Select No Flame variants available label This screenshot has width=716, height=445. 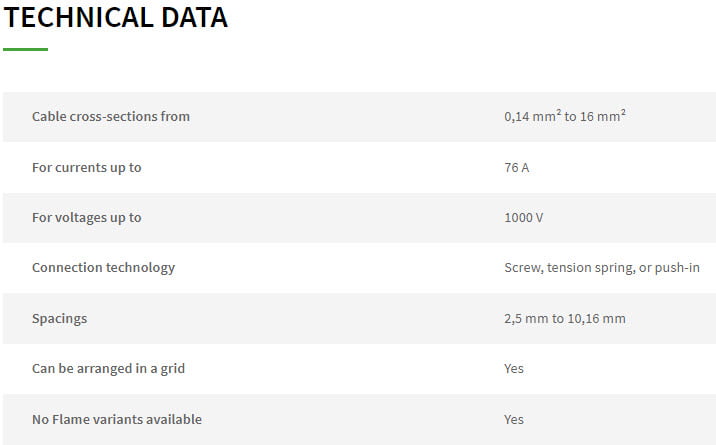117,419
